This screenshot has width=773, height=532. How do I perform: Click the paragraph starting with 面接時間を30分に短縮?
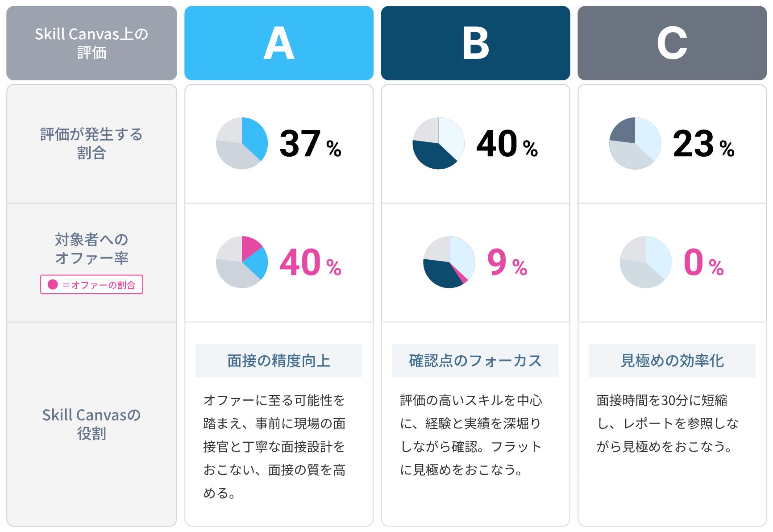click(x=667, y=423)
